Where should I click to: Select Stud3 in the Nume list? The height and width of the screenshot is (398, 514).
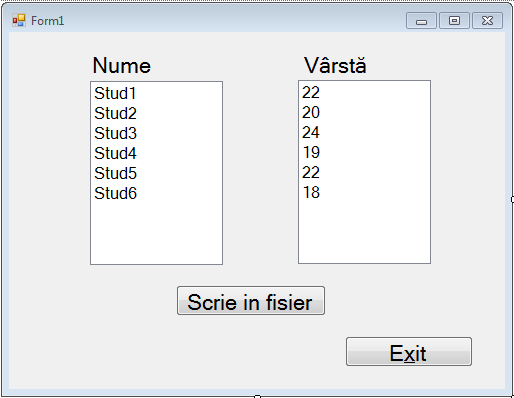click(156, 133)
